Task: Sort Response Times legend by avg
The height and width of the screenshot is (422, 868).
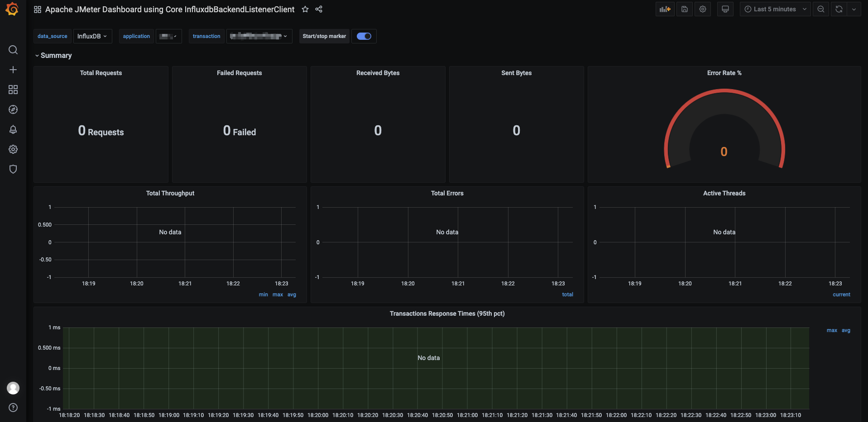Action: (846, 330)
